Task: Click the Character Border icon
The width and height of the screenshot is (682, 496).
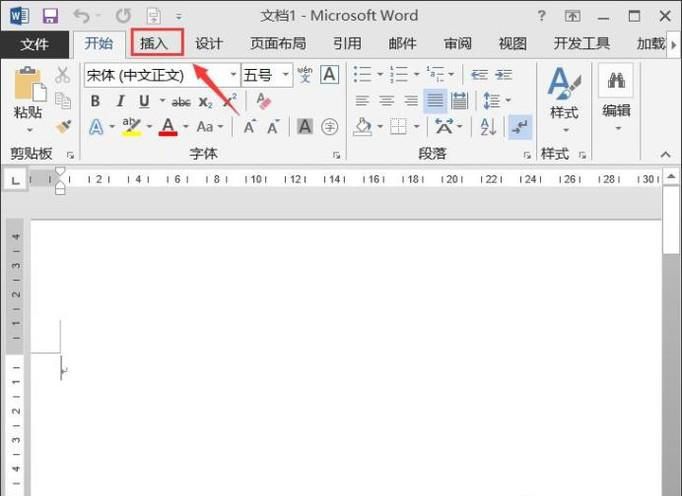Action: click(x=330, y=75)
